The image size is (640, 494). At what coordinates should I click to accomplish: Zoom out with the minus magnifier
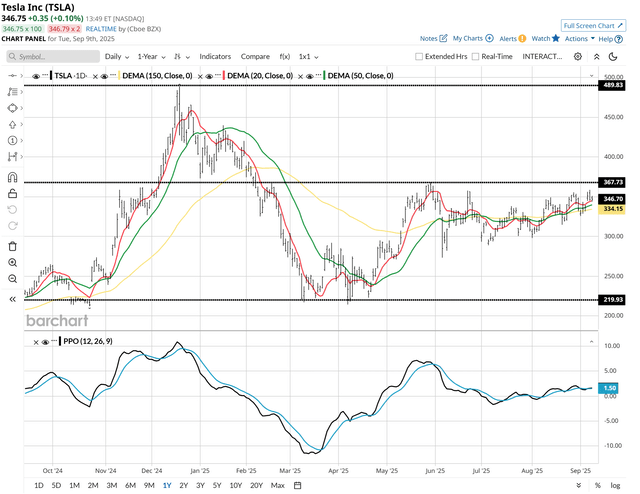12,279
